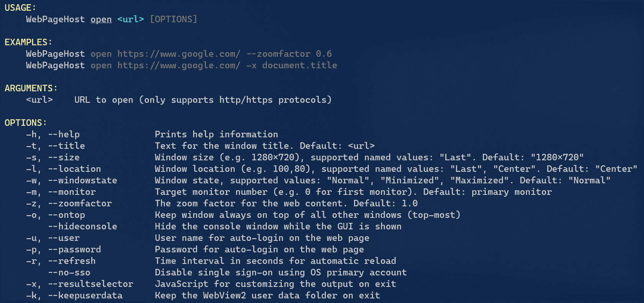Click the USAGE: heading
This screenshot has width=644, height=303.
[x=20, y=8]
